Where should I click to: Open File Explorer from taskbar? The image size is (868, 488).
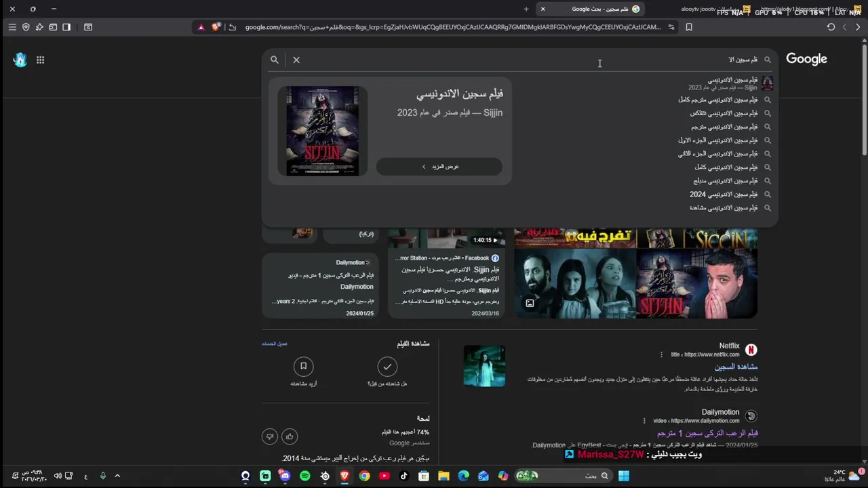443,476
